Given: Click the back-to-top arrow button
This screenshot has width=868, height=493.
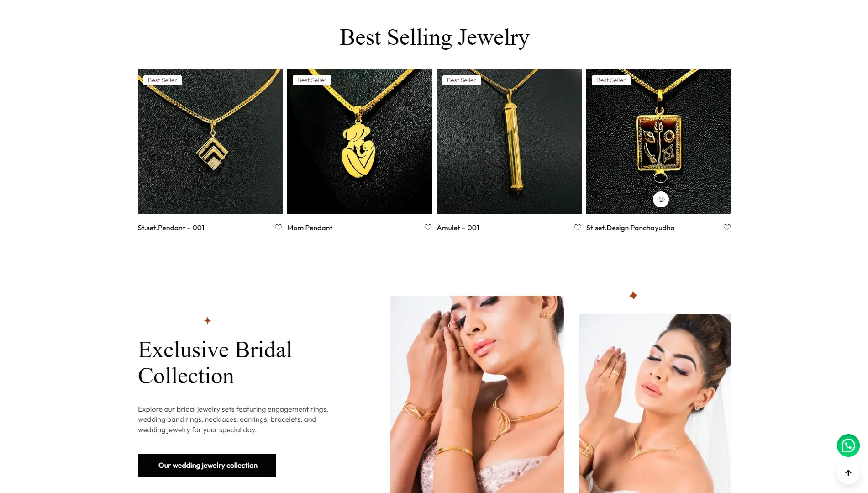Looking at the screenshot, I should tap(848, 473).
